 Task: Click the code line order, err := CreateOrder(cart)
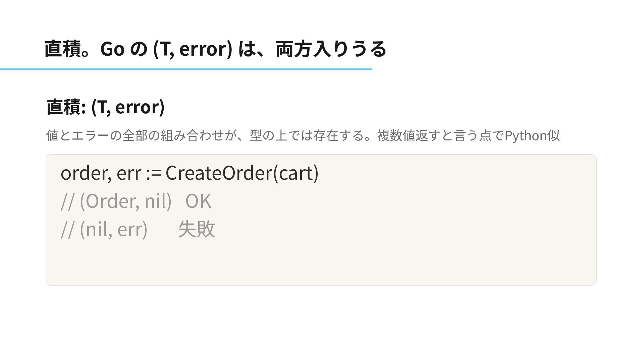(x=190, y=173)
